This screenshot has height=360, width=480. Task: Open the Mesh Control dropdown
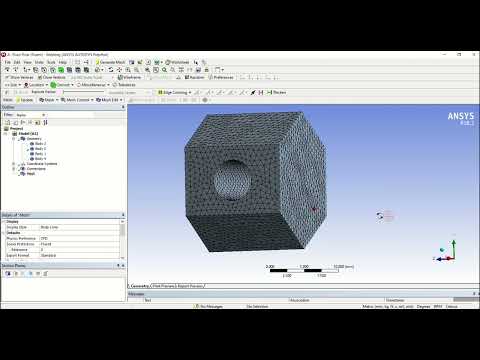click(x=77, y=100)
